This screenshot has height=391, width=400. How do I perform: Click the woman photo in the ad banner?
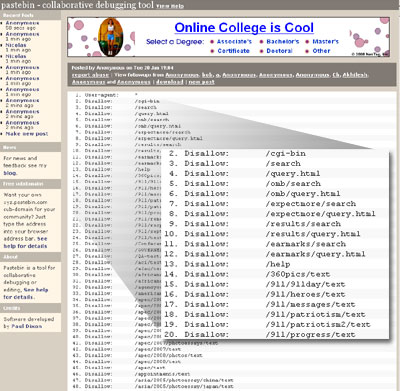pyautogui.click(x=110, y=37)
